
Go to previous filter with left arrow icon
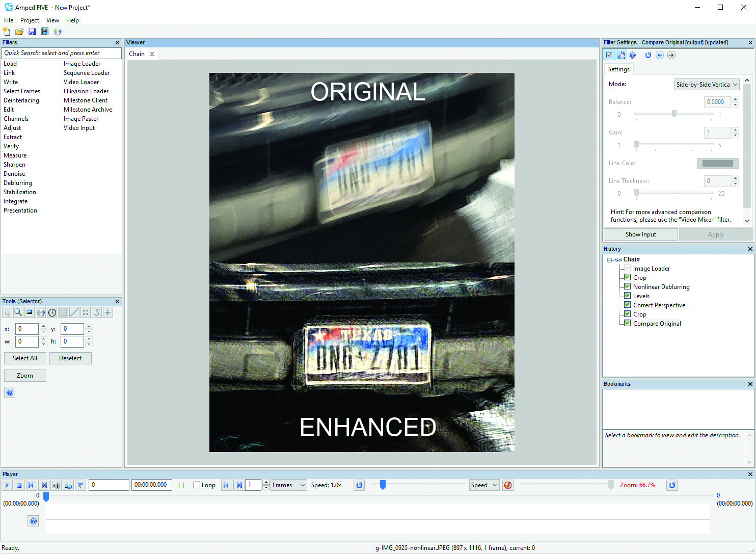coord(660,55)
